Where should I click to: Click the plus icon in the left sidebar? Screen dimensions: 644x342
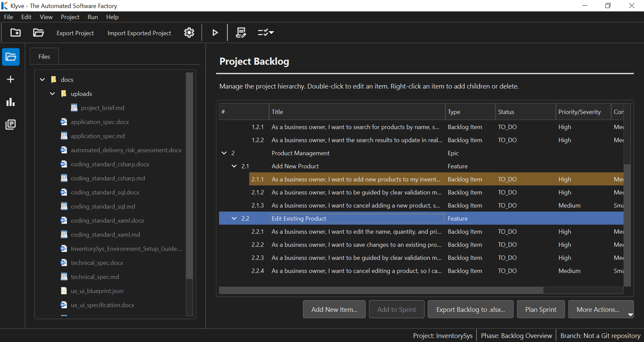coord(11,79)
